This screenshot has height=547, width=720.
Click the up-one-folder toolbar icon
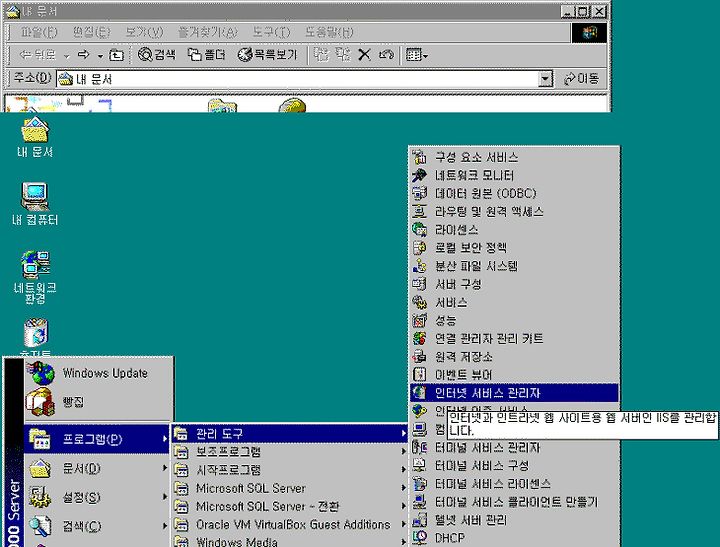(117, 55)
